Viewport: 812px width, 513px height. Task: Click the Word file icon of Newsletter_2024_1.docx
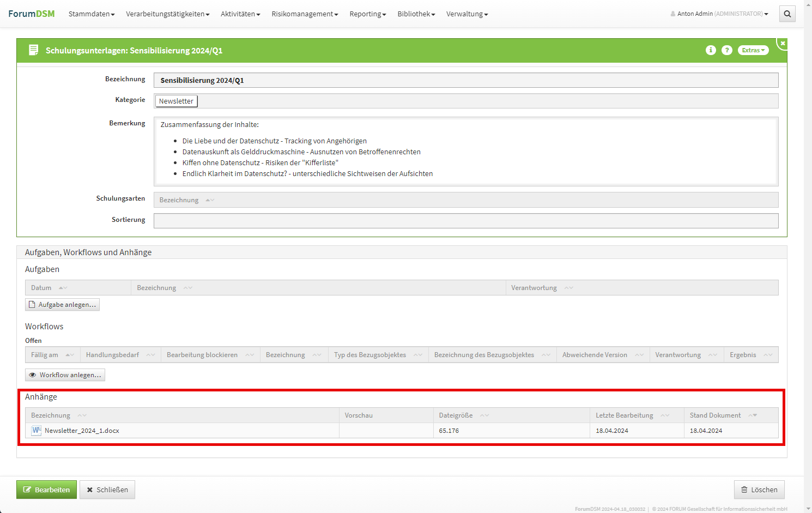(37, 430)
